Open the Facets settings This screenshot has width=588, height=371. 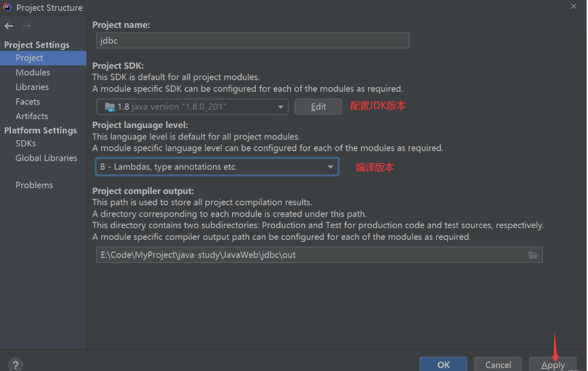tap(28, 101)
